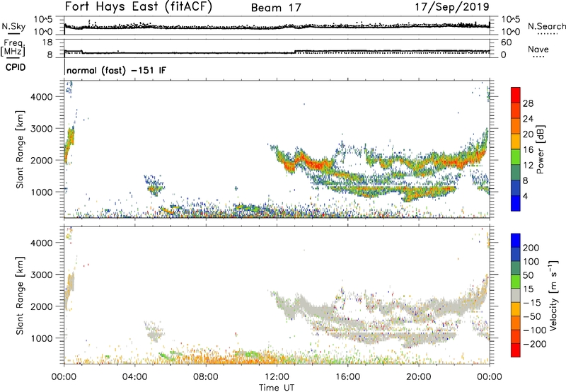Click the 'Fort Hays East (fitACF)' title

click(138, 7)
